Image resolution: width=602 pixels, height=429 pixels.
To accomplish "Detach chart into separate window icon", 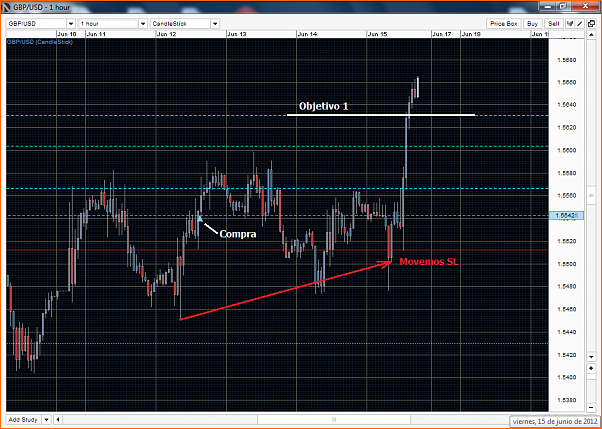I will click(591, 23).
